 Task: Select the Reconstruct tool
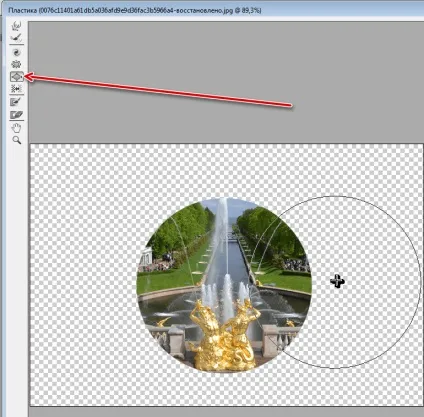click(x=16, y=38)
